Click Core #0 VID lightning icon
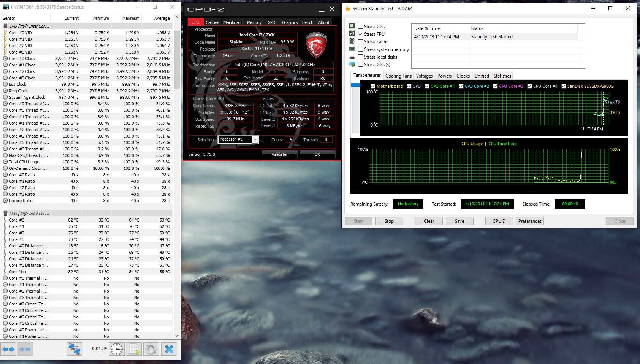 tap(5, 33)
